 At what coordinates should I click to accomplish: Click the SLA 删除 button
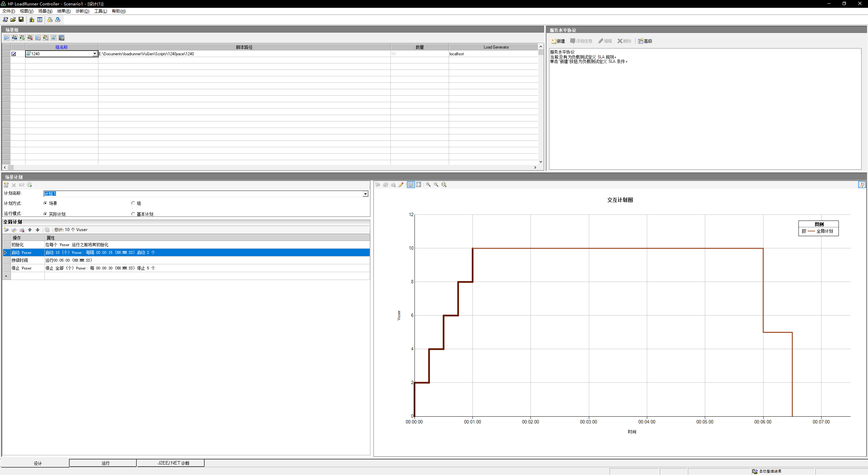pyautogui.click(x=624, y=41)
